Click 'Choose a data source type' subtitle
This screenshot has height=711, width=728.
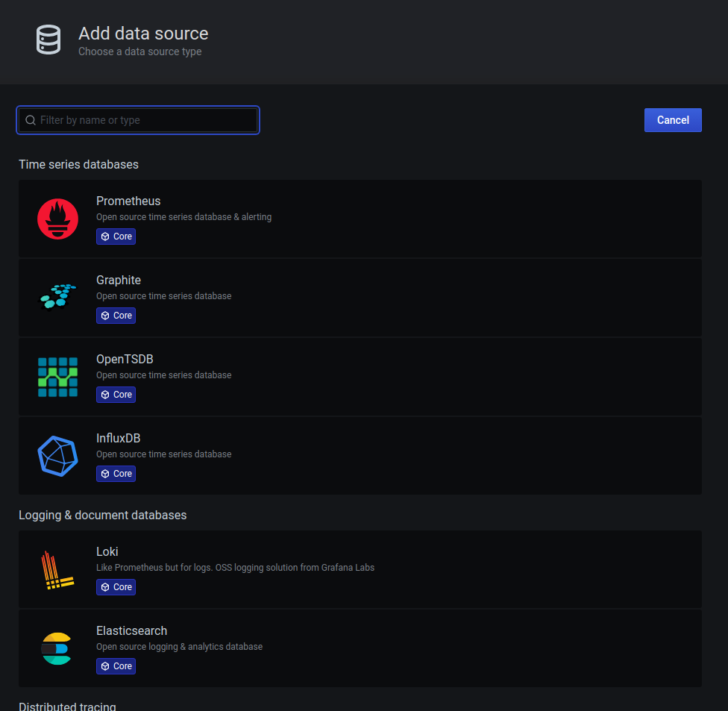pos(139,51)
